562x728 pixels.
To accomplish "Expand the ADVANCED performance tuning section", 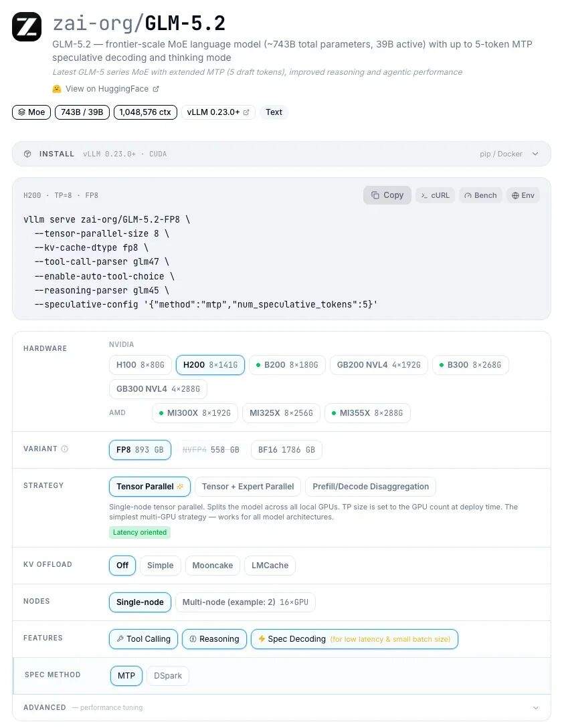I will click(x=281, y=707).
